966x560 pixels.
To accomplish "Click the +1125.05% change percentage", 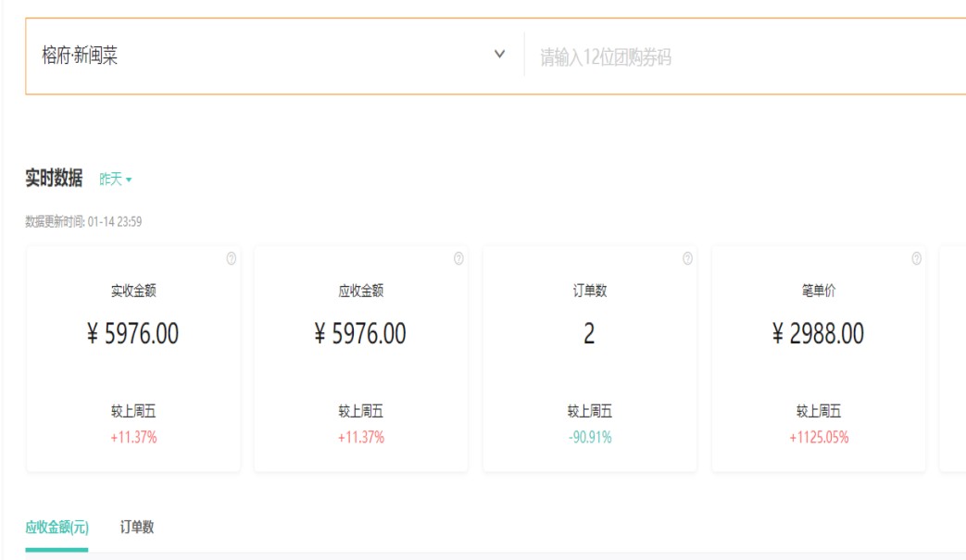I will pyautogui.click(x=819, y=438).
